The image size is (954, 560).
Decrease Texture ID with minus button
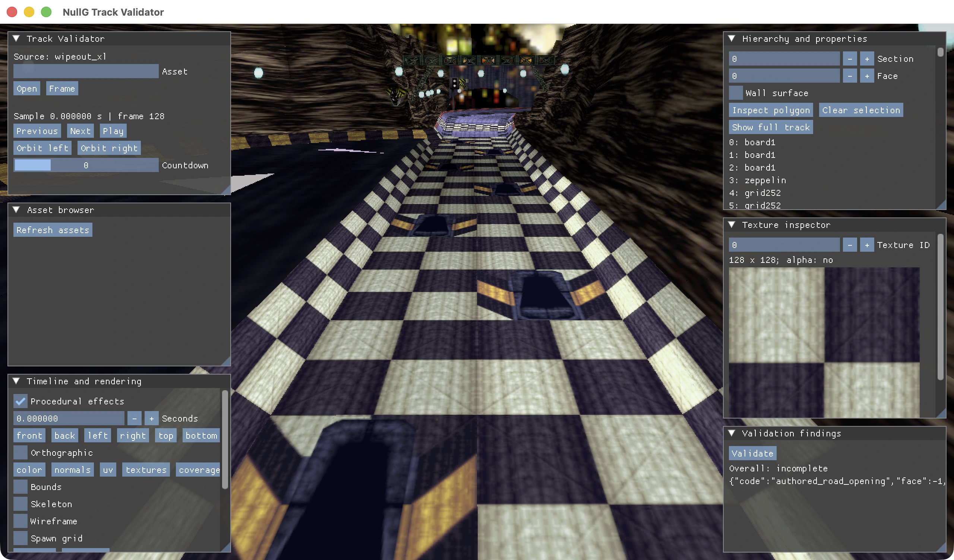tap(850, 245)
